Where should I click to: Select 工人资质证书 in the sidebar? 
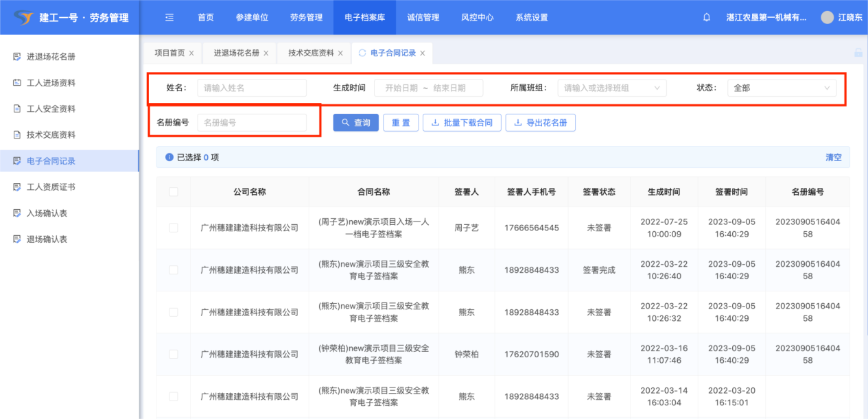coord(51,187)
